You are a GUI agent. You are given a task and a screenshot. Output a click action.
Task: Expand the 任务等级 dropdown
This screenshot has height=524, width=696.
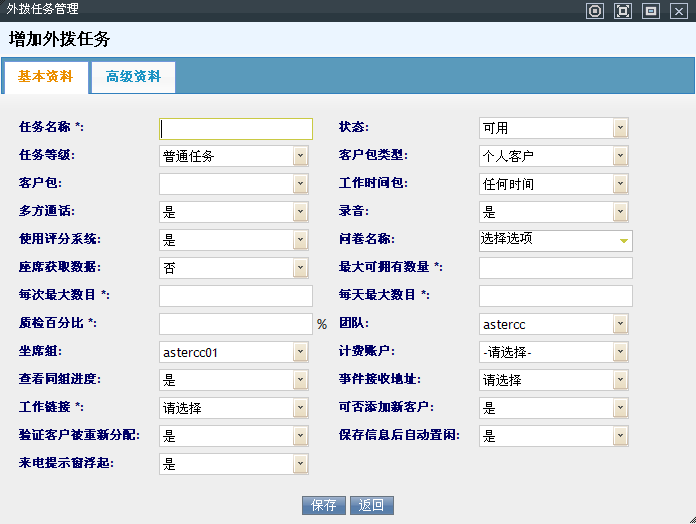click(x=234, y=156)
